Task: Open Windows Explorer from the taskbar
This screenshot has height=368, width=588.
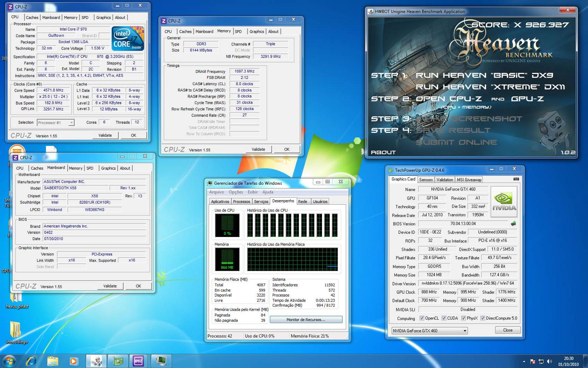Action: [53, 361]
